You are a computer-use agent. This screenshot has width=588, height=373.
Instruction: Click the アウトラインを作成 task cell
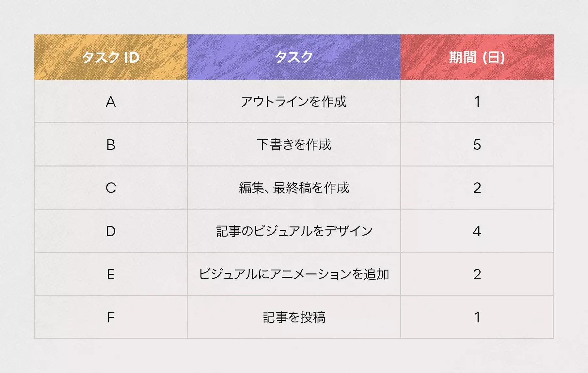(294, 101)
